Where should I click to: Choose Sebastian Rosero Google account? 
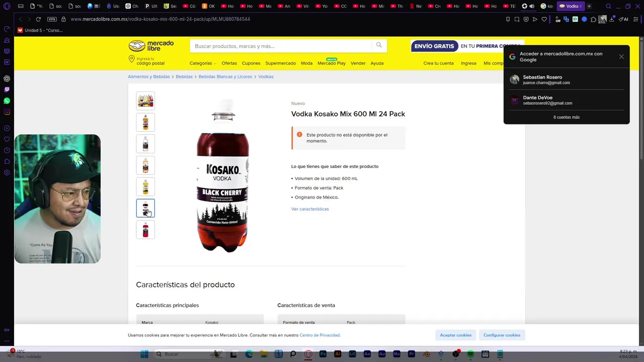click(567, 79)
